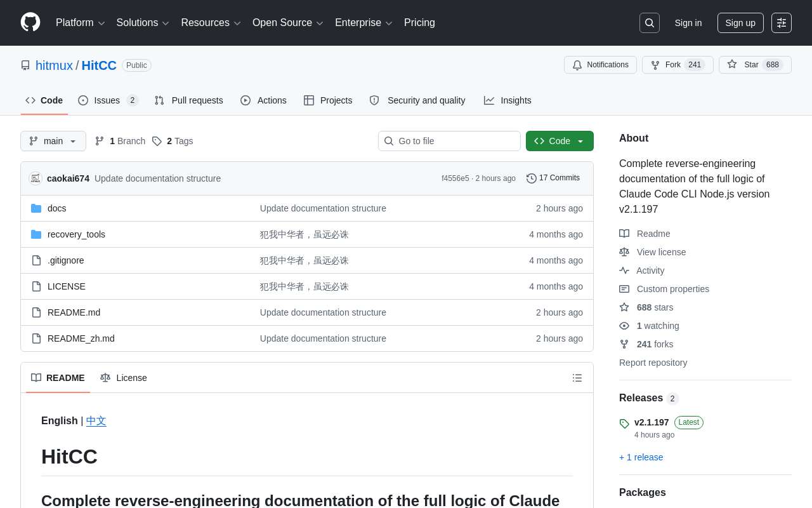Expand the Platform menu in header

pyautogui.click(x=80, y=23)
